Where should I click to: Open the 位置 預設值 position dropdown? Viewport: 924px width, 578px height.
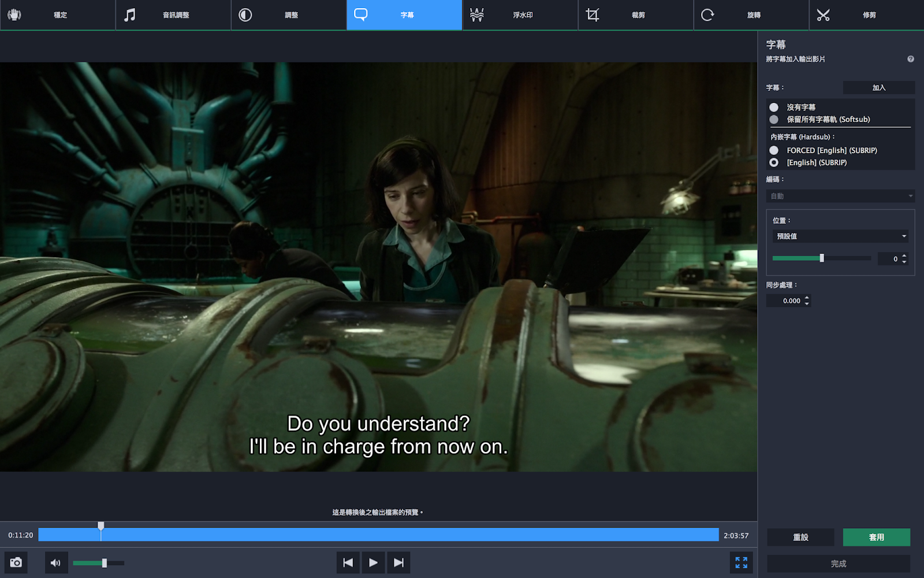click(x=840, y=236)
